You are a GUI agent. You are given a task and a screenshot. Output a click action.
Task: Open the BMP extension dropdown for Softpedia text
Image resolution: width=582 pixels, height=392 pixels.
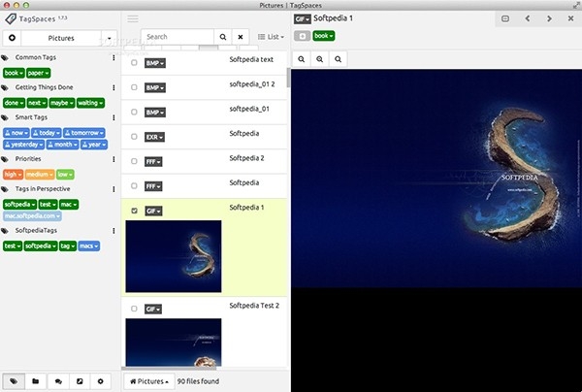(x=155, y=63)
